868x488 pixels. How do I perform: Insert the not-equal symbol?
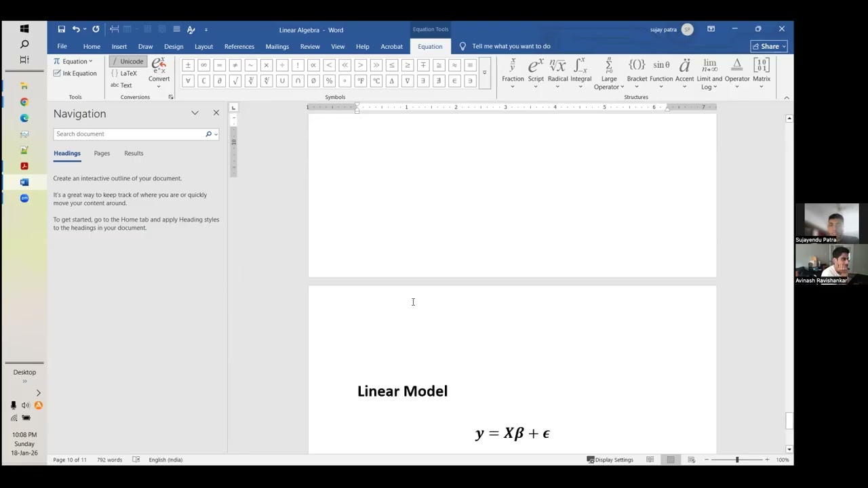click(x=235, y=65)
